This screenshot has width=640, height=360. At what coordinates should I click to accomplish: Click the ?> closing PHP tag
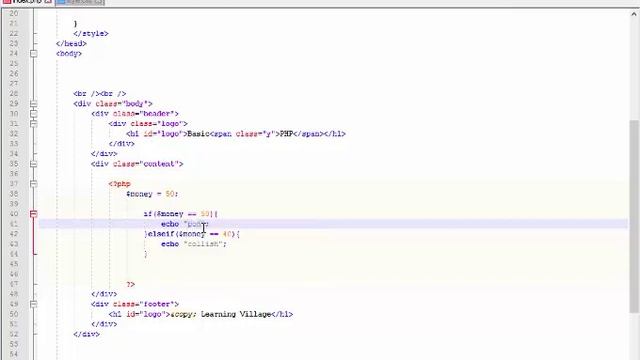tap(130, 284)
